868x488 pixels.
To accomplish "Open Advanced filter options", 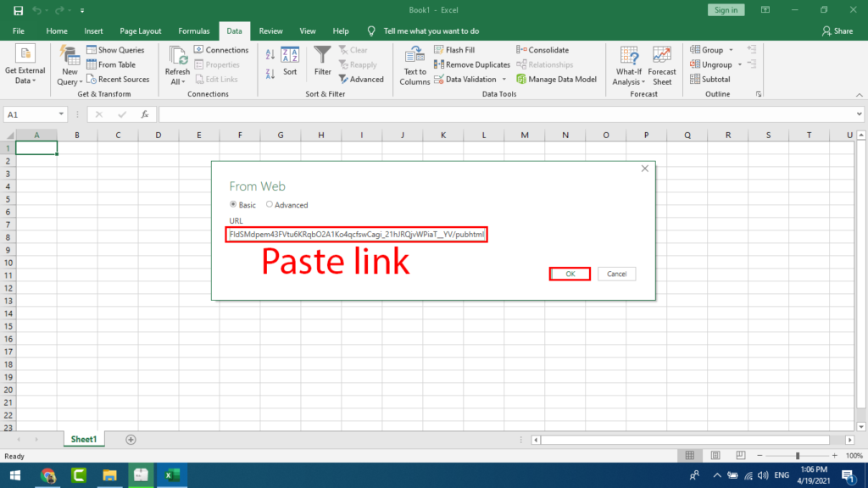I will pos(361,79).
